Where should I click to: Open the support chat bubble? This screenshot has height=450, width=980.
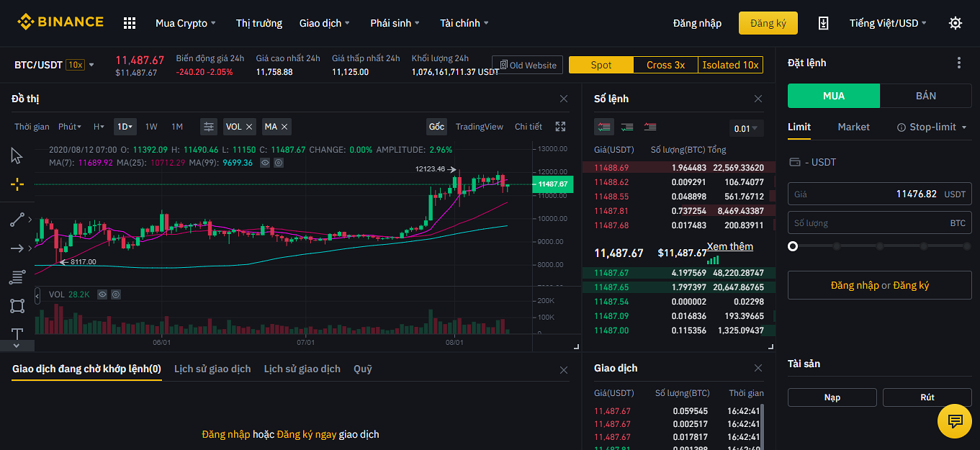[955, 420]
